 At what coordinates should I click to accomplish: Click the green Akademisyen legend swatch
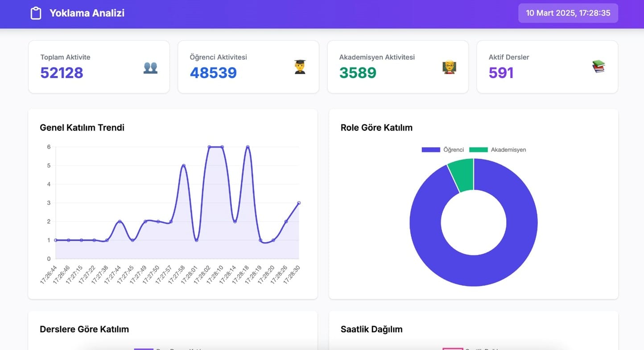(479, 150)
